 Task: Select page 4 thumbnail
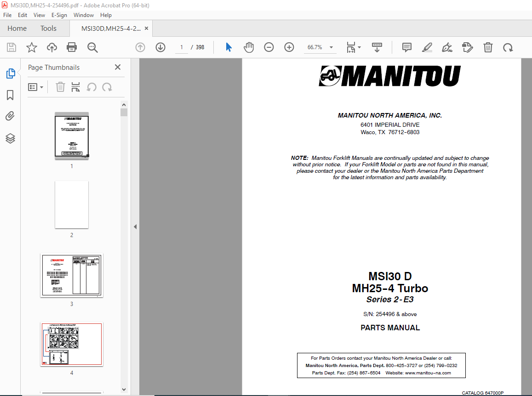72,344
